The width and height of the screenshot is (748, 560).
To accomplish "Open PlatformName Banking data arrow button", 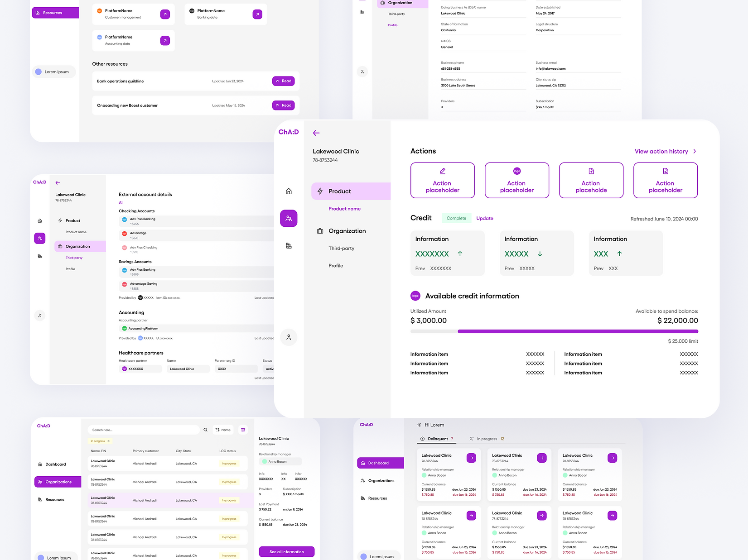I will [257, 14].
